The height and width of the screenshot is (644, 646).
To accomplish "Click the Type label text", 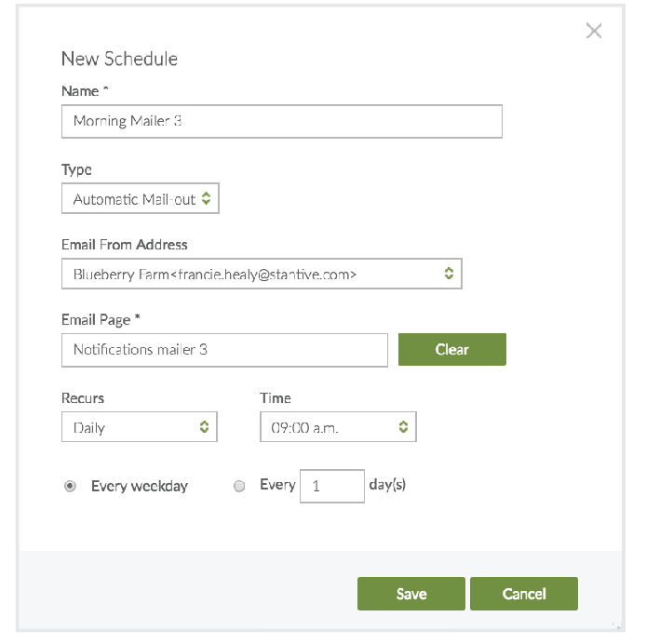I will (x=76, y=169).
